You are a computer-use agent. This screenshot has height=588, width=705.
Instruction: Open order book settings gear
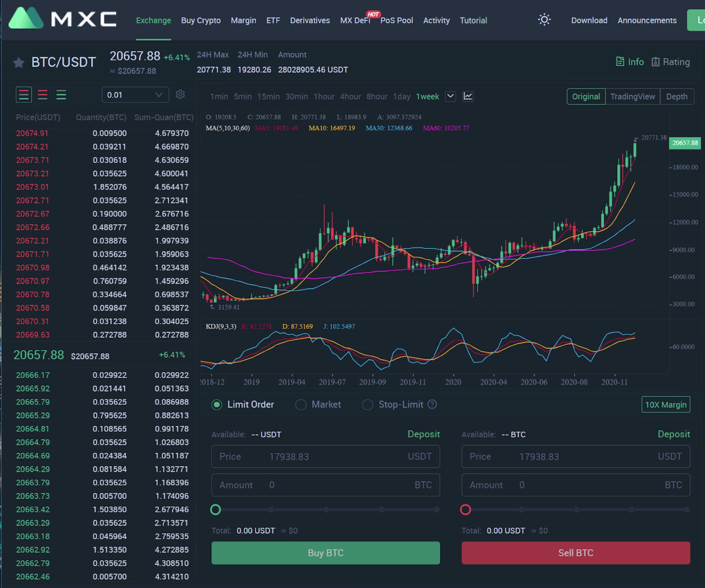[180, 95]
